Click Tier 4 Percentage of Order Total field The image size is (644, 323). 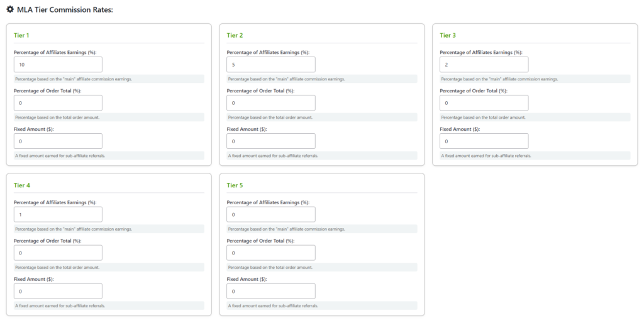tap(58, 253)
